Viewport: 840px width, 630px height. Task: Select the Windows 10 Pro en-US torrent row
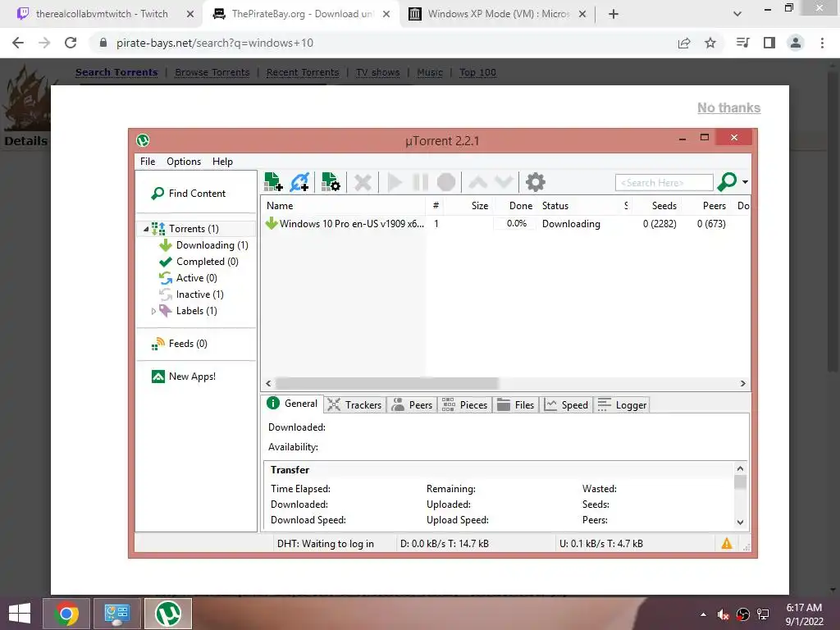[x=504, y=224]
